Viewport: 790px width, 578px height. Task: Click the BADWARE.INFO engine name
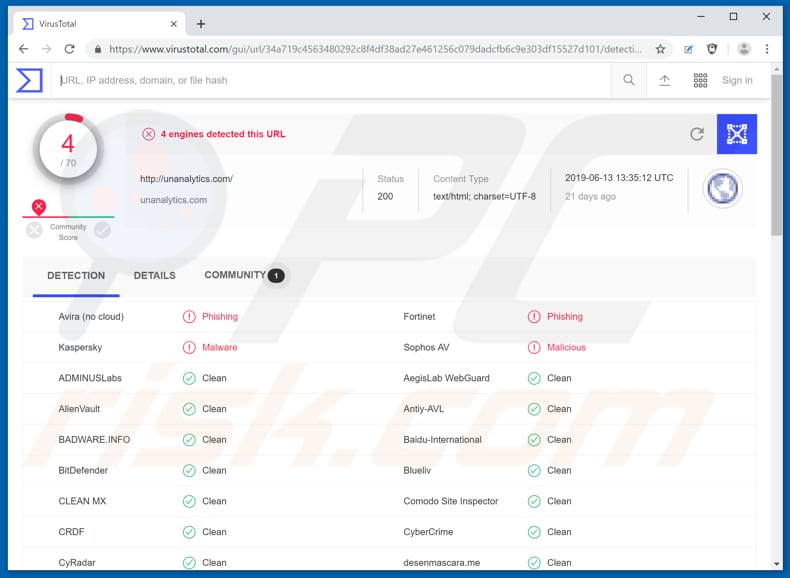(94, 439)
